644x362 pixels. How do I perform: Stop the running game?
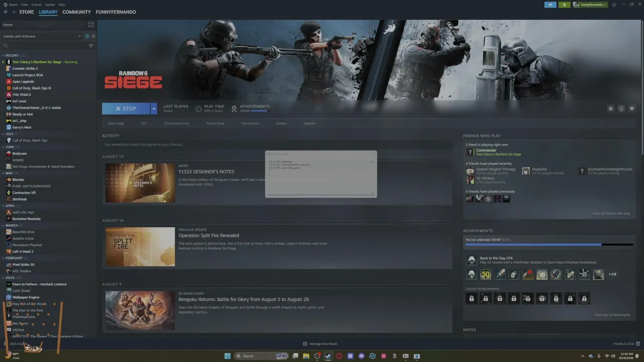126,109
